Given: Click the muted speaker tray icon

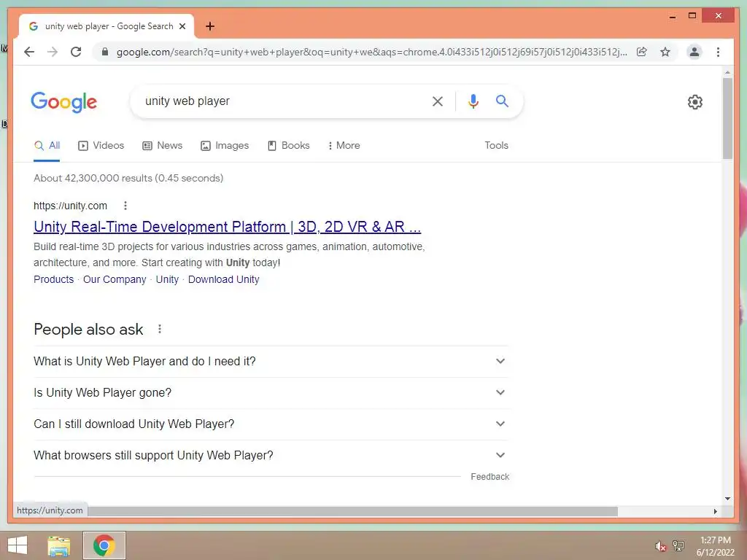Looking at the screenshot, I should [660, 546].
